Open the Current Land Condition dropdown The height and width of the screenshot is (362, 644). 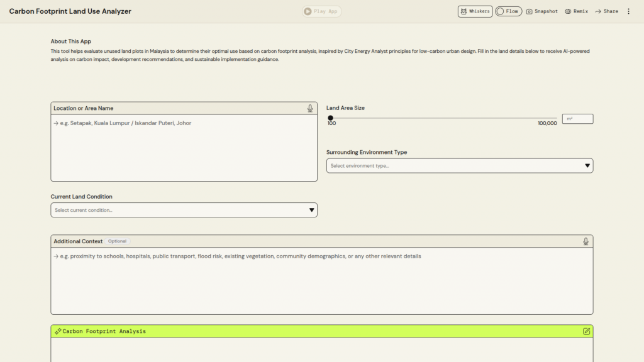[184, 210]
